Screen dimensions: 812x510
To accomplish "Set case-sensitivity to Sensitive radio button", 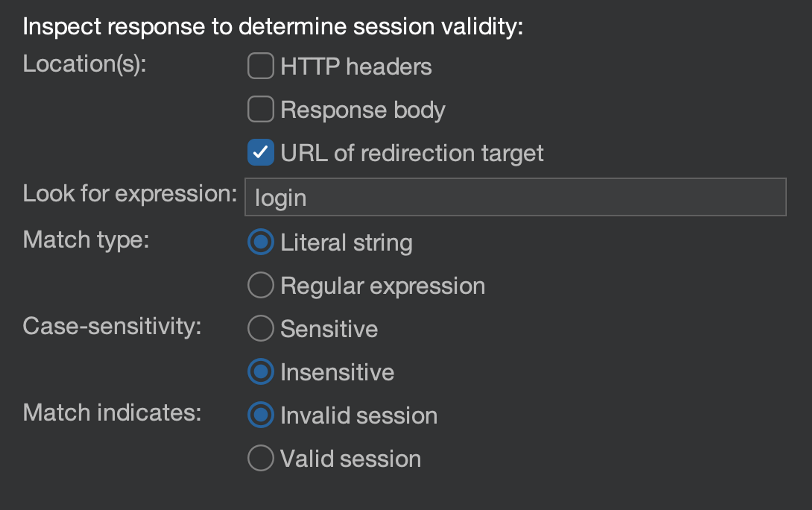I will pos(261,328).
